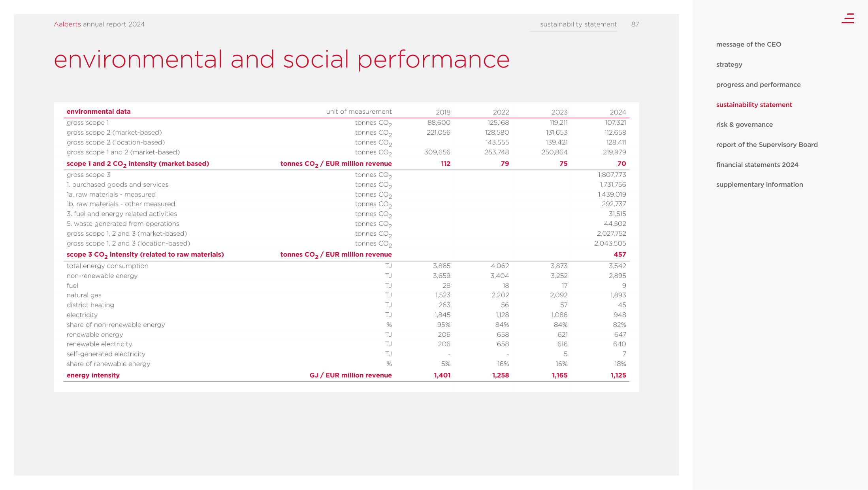Click gross scope 2 (market-based) label
This screenshot has height=490, width=868.
point(114,132)
